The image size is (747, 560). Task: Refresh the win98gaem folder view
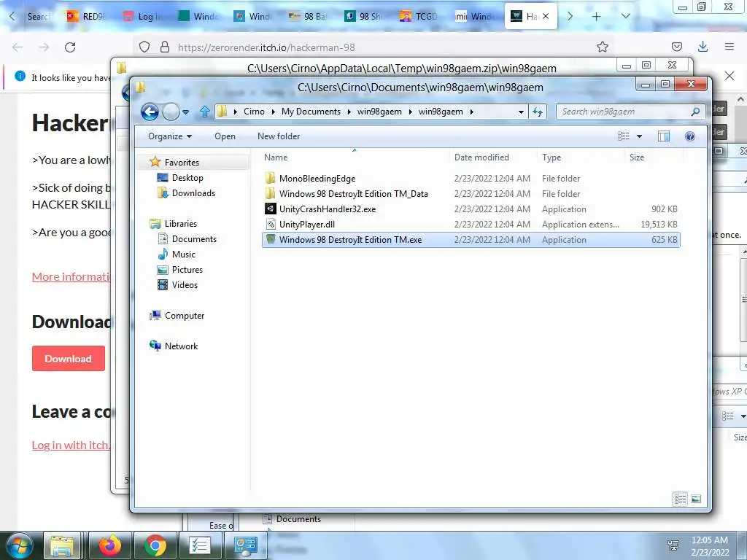click(538, 112)
